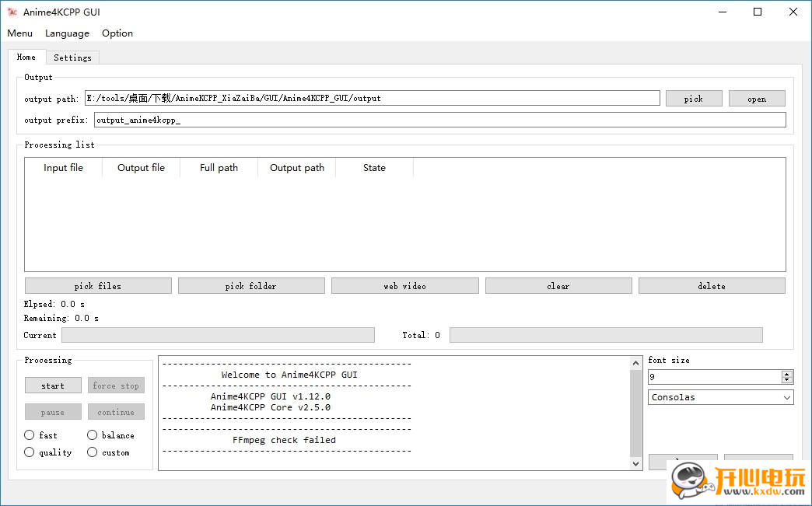
Task: Click the log scrollbar down arrow
Action: point(636,463)
